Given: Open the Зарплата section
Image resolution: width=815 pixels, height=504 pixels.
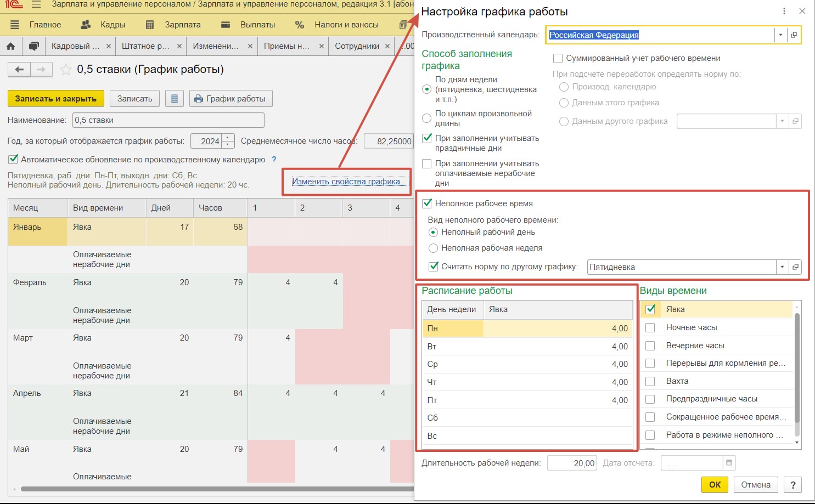Looking at the screenshot, I should click(173, 25).
